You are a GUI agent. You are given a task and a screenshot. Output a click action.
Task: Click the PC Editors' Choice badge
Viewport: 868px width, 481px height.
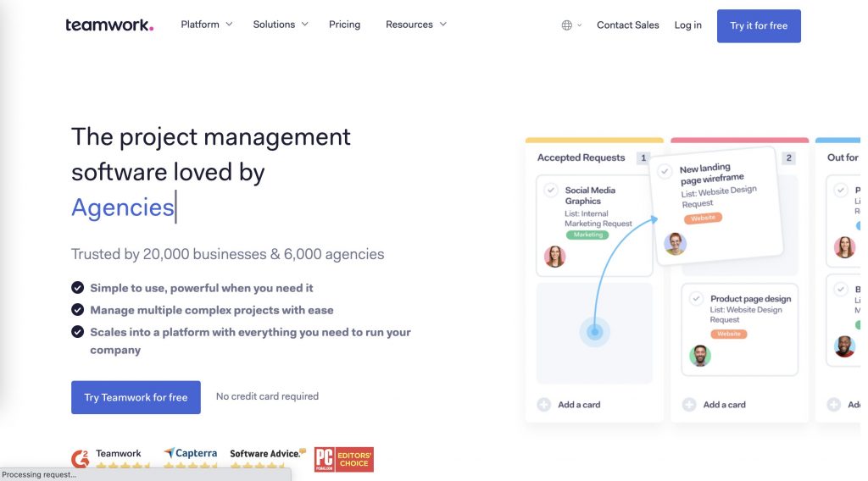(344, 460)
